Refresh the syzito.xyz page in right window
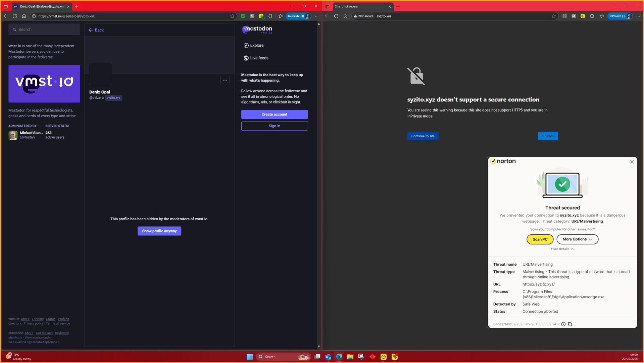Viewport: 644px width, 363px height. point(336,16)
